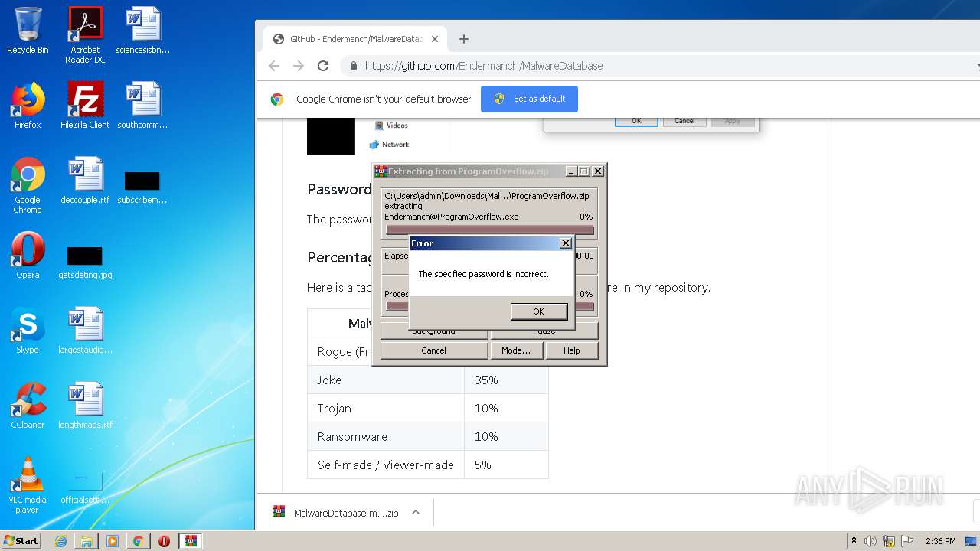
Task: Click the Videos item in the page image
Action: click(391, 126)
